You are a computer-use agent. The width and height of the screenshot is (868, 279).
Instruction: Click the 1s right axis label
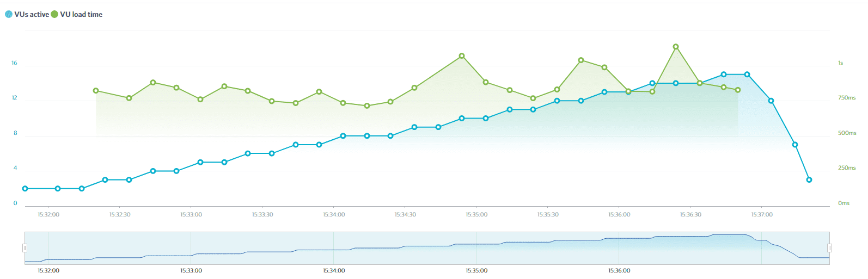coord(840,63)
